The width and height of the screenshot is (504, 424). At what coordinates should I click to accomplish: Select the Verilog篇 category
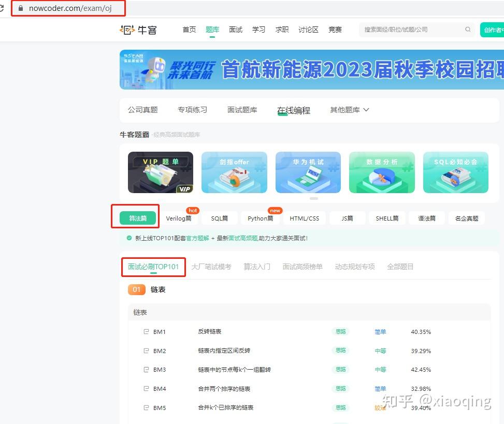click(178, 218)
